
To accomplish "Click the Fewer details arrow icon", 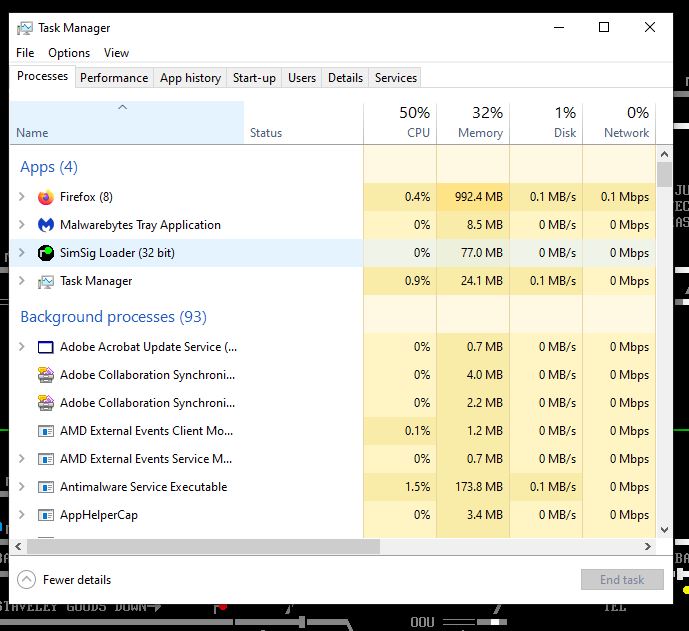I will pos(26,580).
